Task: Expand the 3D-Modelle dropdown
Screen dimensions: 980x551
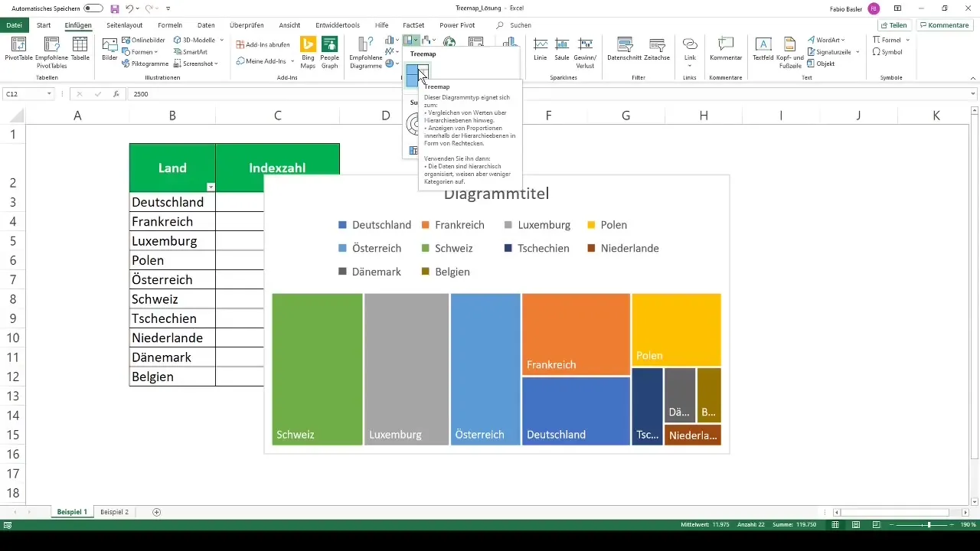Action: tap(222, 40)
